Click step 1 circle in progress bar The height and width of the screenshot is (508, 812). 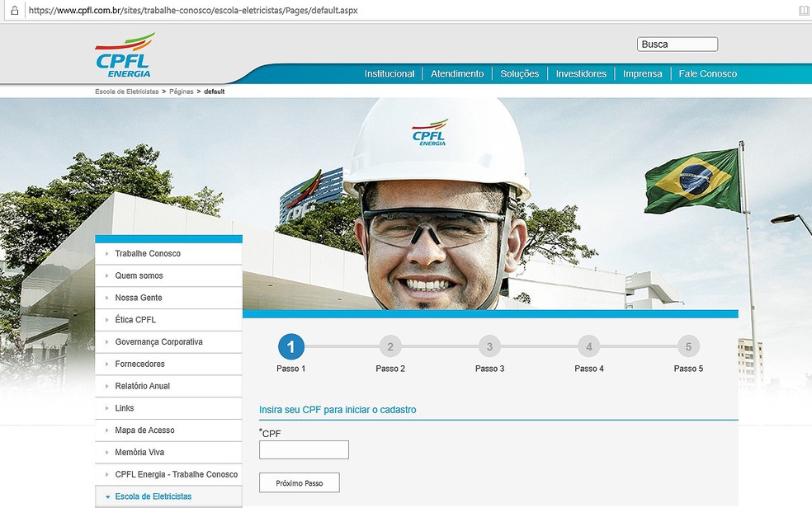click(291, 346)
